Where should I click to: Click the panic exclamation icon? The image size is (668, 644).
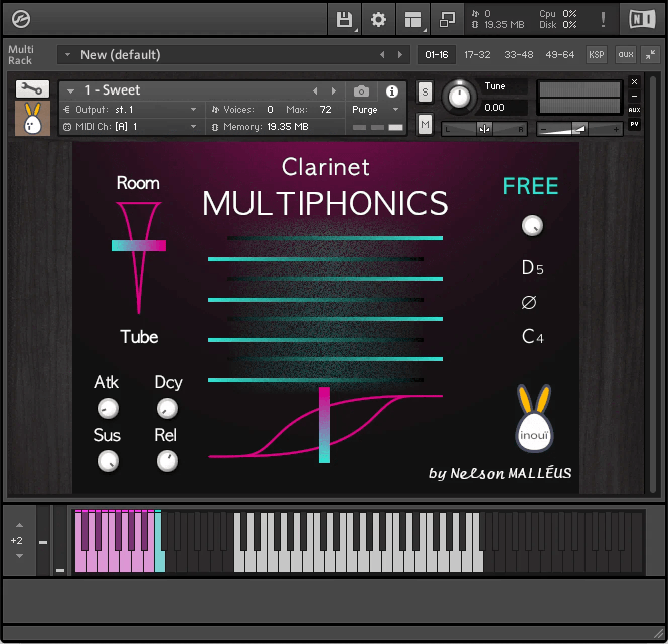tap(602, 20)
